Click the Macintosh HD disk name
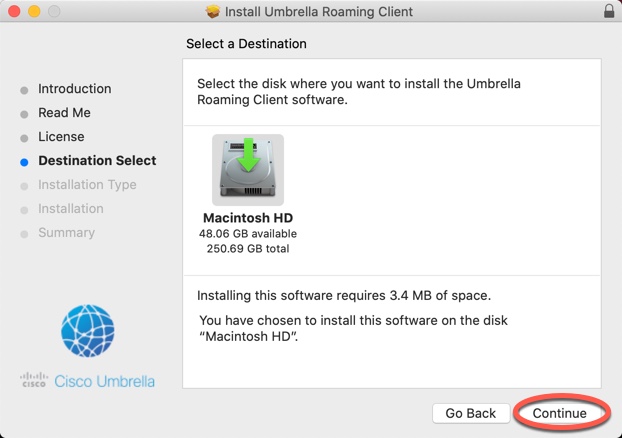The height and width of the screenshot is (438, 622). [x=248, y=218]
